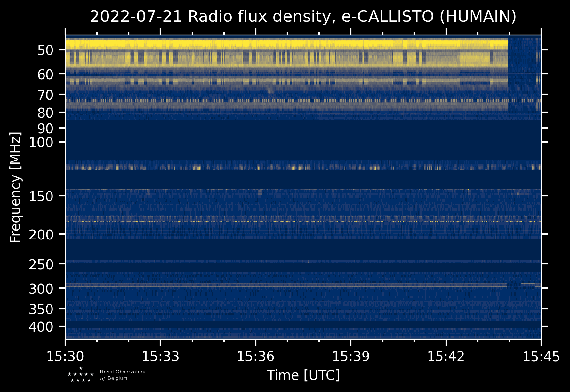
Task: Click the 60 MHz frequency tick label
Action: point(47,74)
